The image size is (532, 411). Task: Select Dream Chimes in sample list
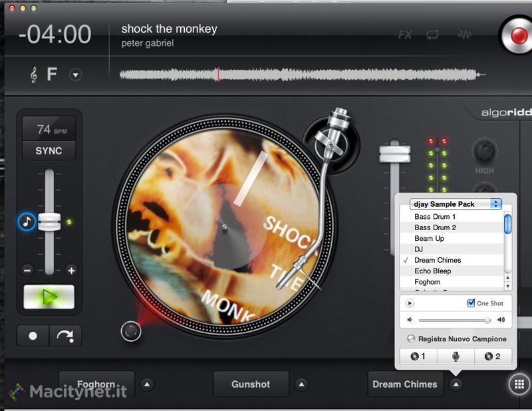[452, 260]
